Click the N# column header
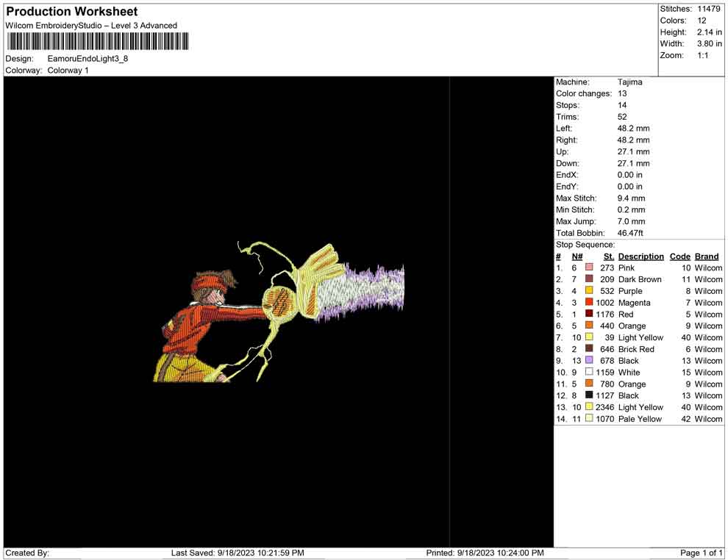 coord(577,256)
